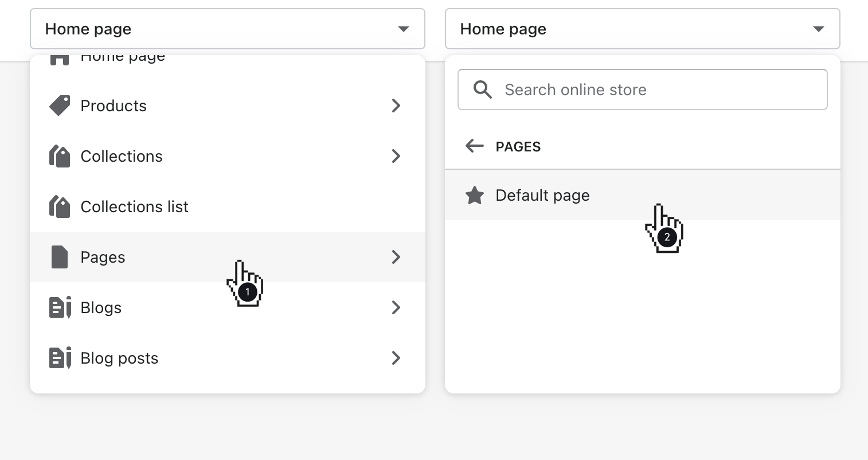Expand the Blog posts chevron

(396, 358)
